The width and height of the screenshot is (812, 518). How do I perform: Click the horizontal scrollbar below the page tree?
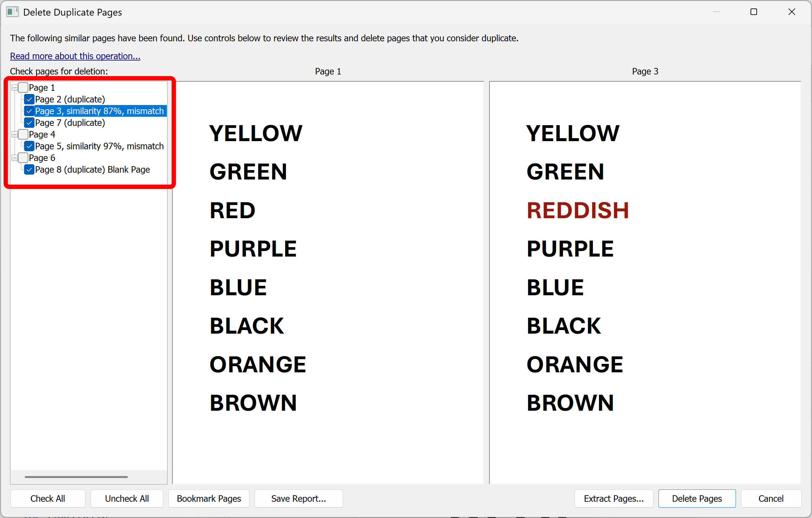pos(76,476)
